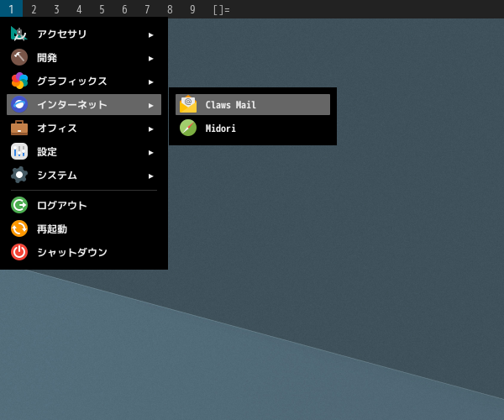
Task: Expand the 設定 submenu arrow
Action: coord(150,153)
